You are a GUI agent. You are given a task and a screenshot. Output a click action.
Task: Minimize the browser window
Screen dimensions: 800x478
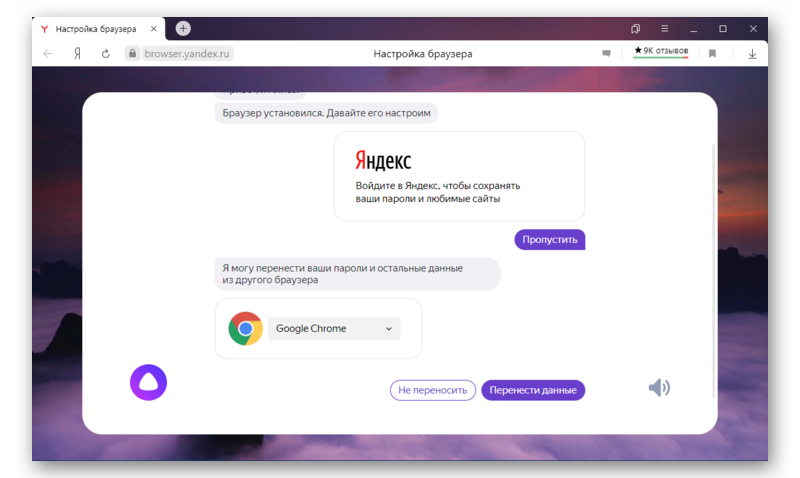693,29
